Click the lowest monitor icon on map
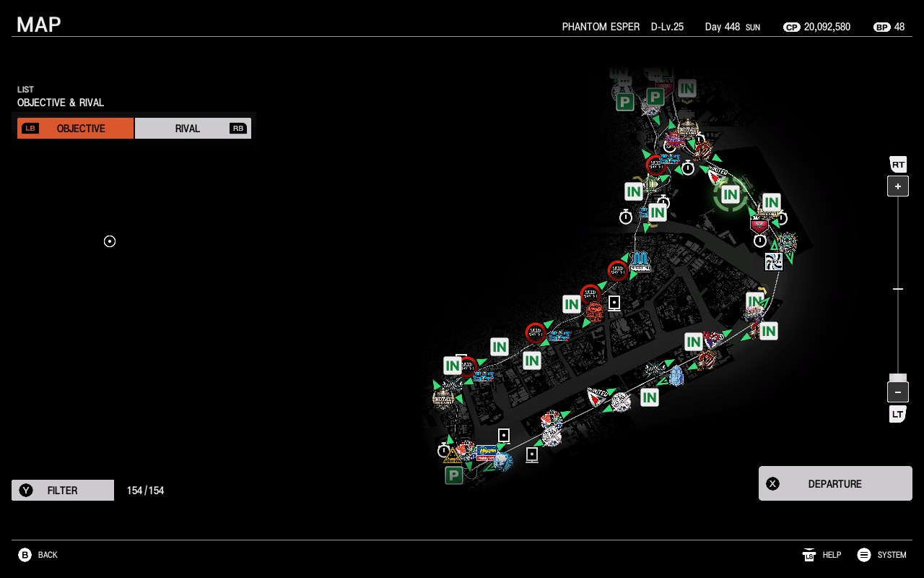Image resolution: width=924 pixels, height=578 pixels. pyautogui.click(x=532, y=455)
